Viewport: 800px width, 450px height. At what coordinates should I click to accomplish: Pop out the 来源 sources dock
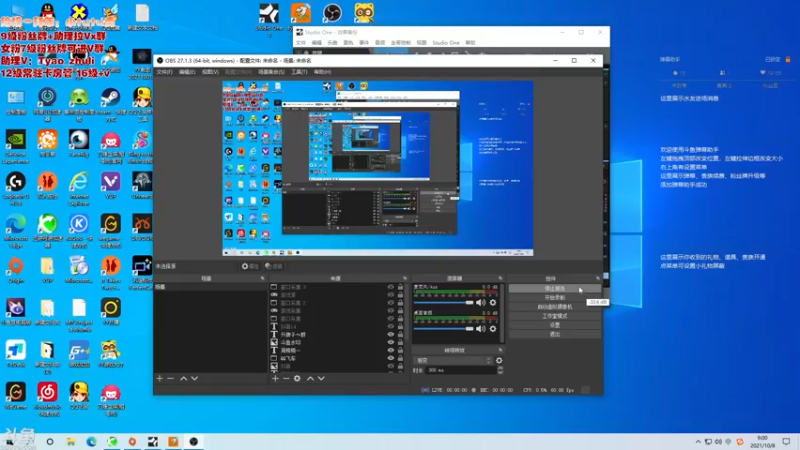405,279
